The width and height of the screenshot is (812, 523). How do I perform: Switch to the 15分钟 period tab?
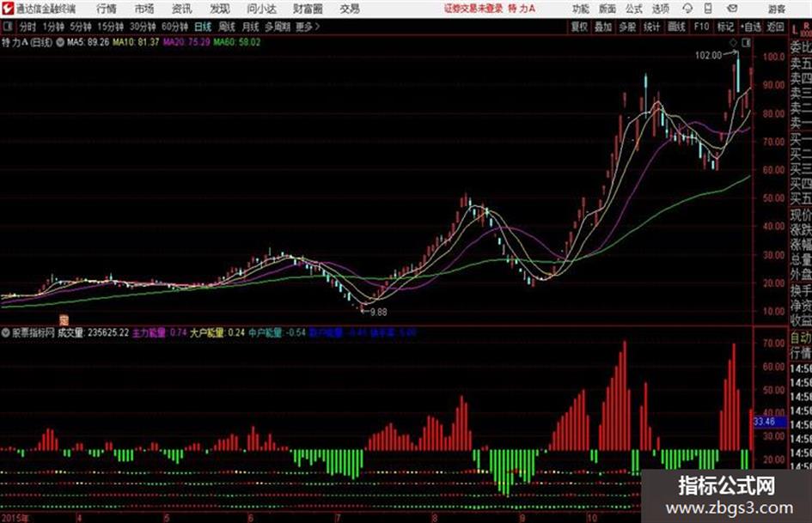coord(110,27)
